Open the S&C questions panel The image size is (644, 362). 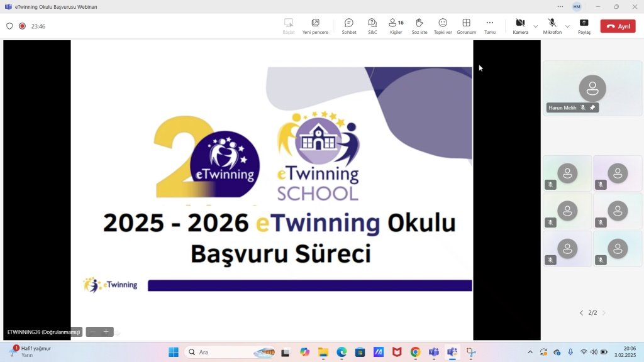coord(372,26)
